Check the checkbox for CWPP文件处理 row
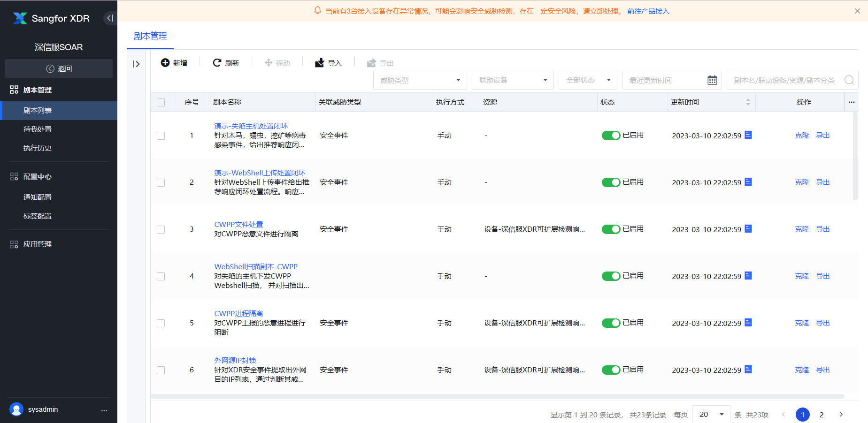Image resolution: width=868 pixels, height=423 pixels. tap(161, 229)
